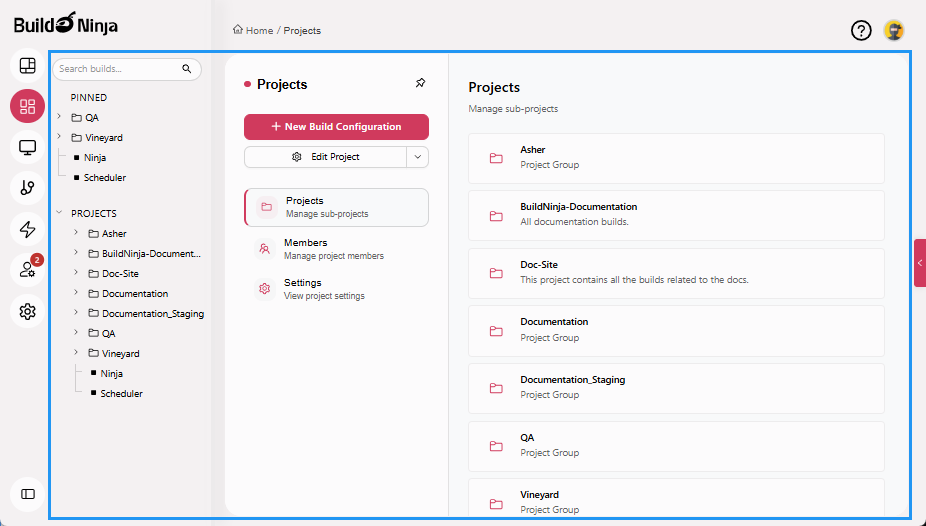Select BuildNinja-Document... tree item

point(151,254)
